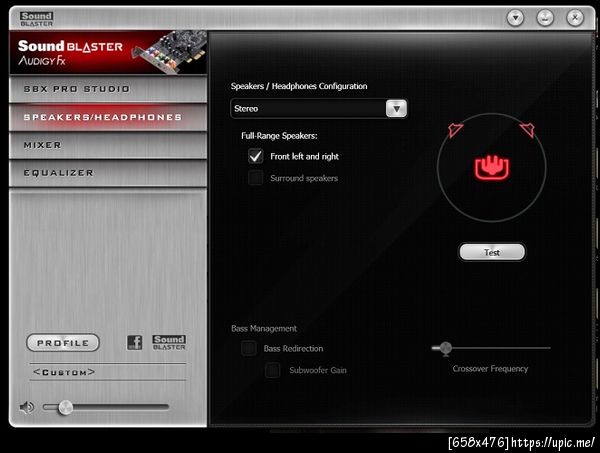The image size is (600, 453).
Task: Click the Sound Blaster logo beside Facebook
Action: click(x=169, y=342)
